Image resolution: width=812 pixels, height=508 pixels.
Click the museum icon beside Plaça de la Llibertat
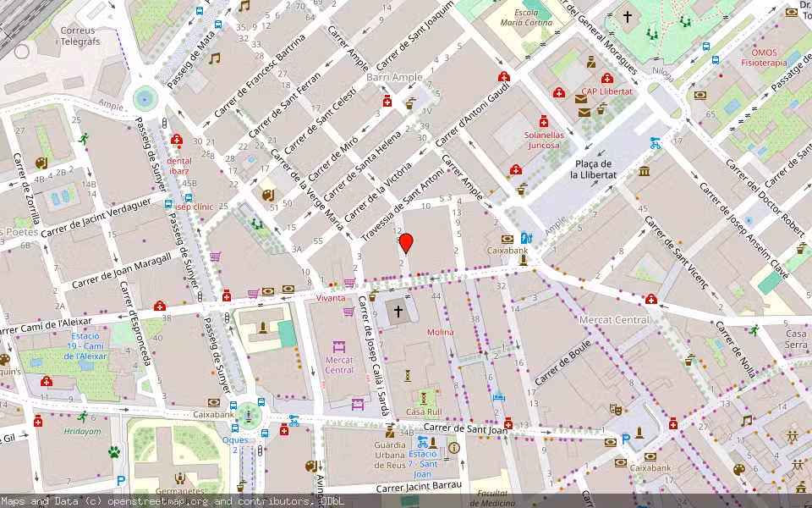pos(644,172)
